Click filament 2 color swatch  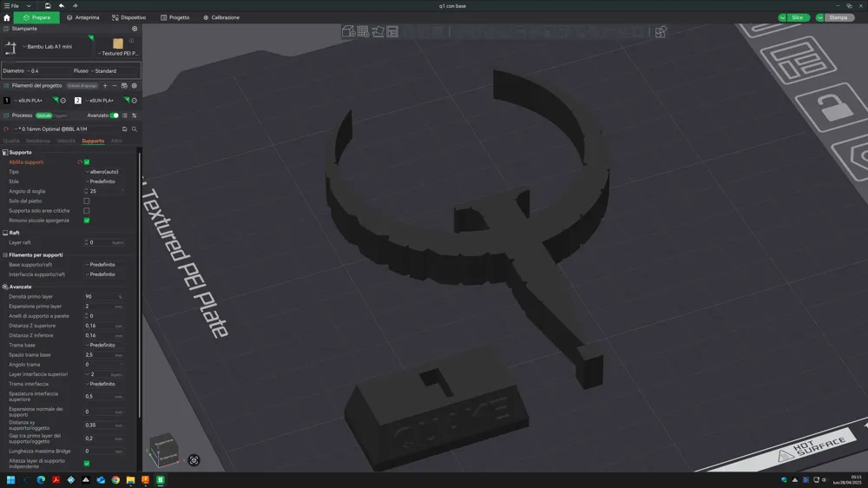[77, 101]
